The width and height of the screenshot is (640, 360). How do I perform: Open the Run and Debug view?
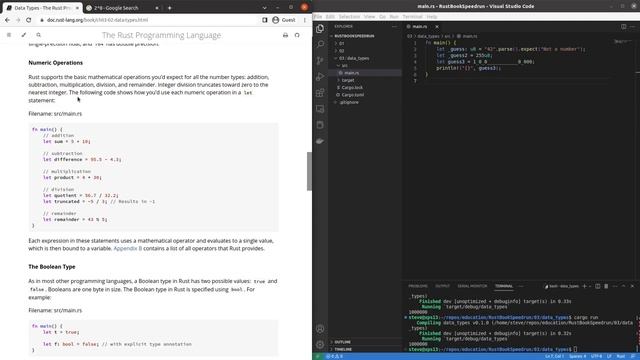click(x=320, y=76)
